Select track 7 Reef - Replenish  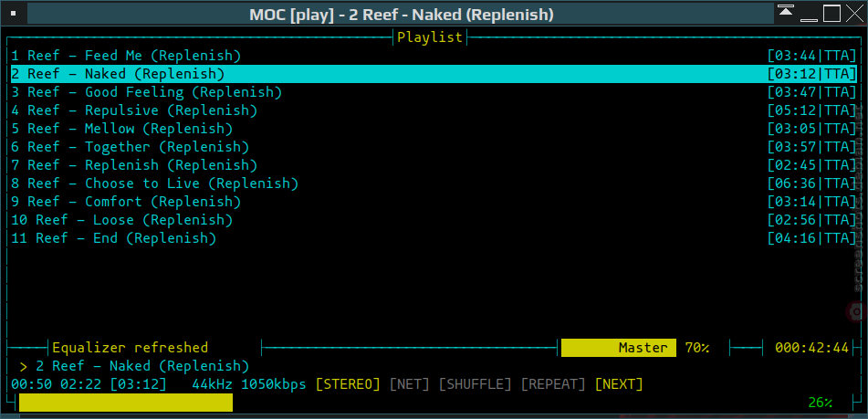434,165
